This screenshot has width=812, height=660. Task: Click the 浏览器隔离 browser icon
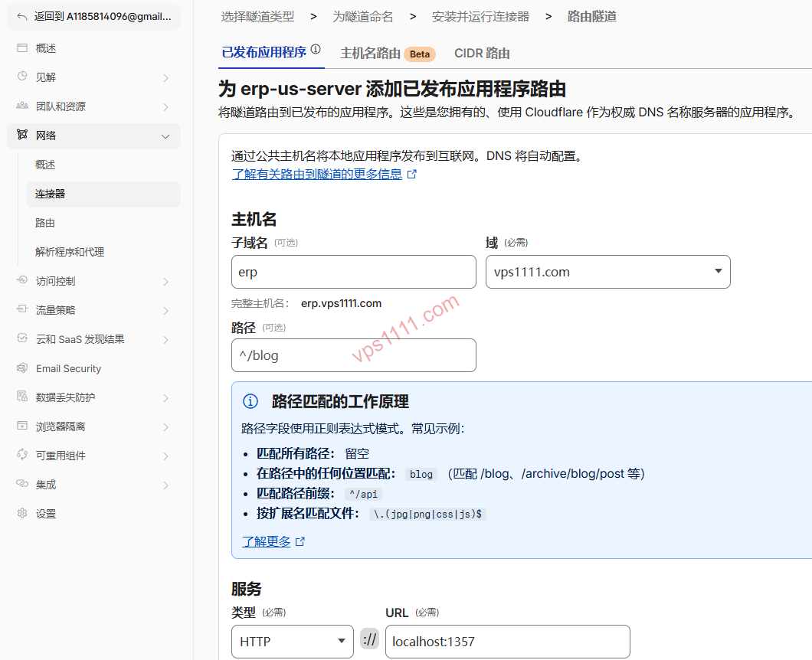point(22,426)
